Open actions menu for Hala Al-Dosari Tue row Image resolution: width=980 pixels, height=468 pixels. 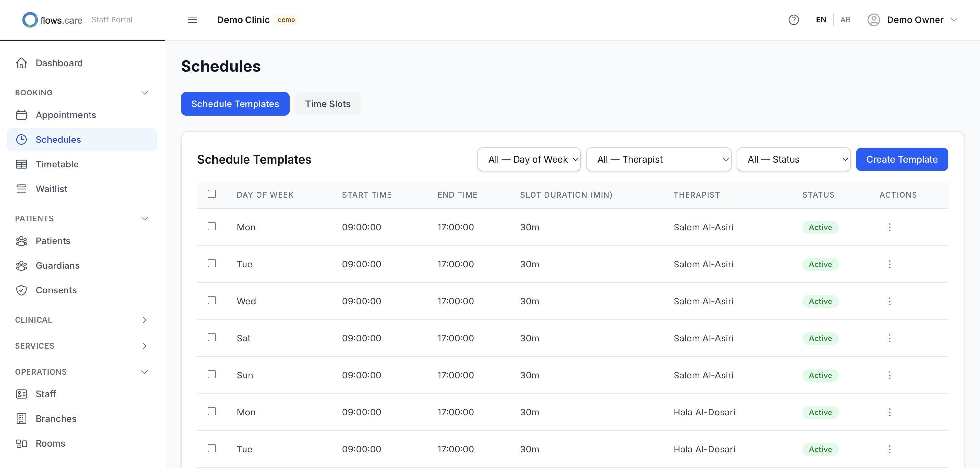tap(890, 449)
